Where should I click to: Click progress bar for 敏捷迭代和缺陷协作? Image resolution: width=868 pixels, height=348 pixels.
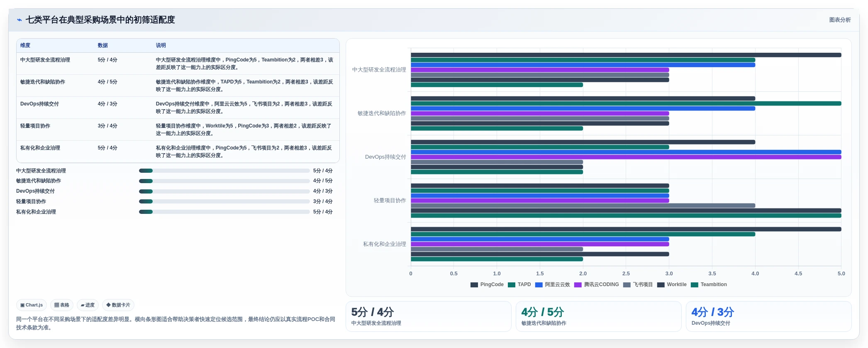coord(224,181)
